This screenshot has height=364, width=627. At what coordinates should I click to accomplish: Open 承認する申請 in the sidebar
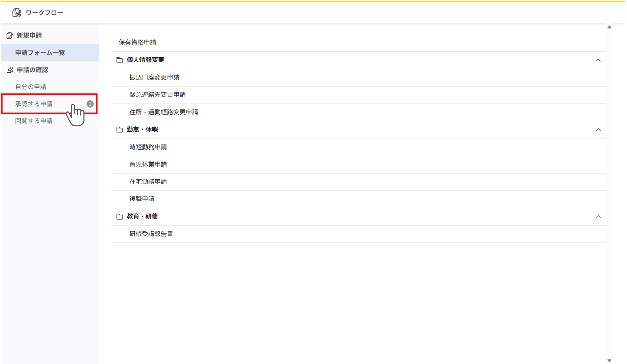coord(49,104)
